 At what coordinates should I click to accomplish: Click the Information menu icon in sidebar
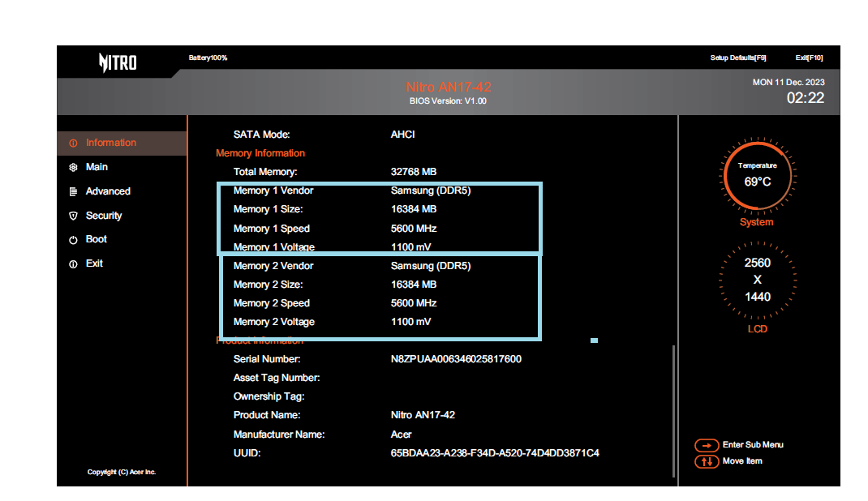pos(73,143)
